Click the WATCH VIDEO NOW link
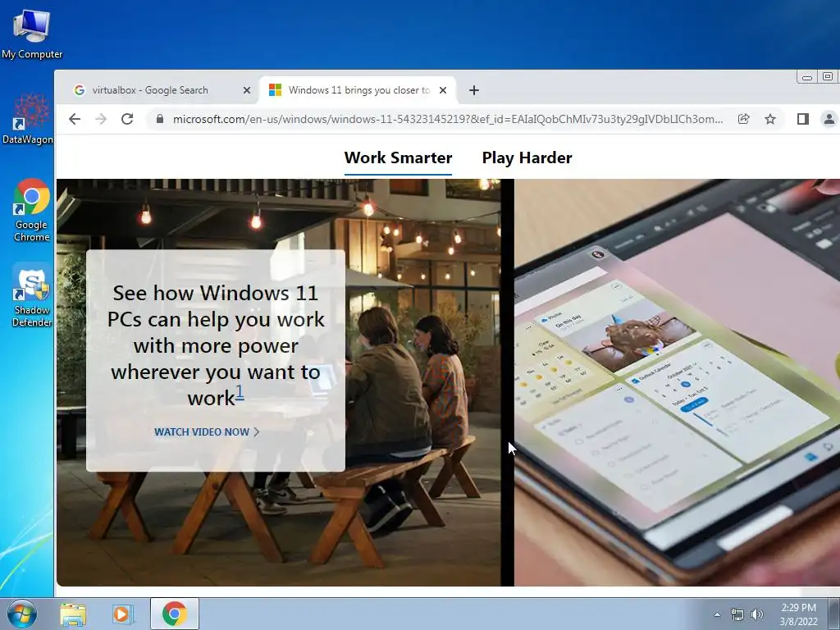This screenshot has width=840, height=630. (x=207, y=431)
